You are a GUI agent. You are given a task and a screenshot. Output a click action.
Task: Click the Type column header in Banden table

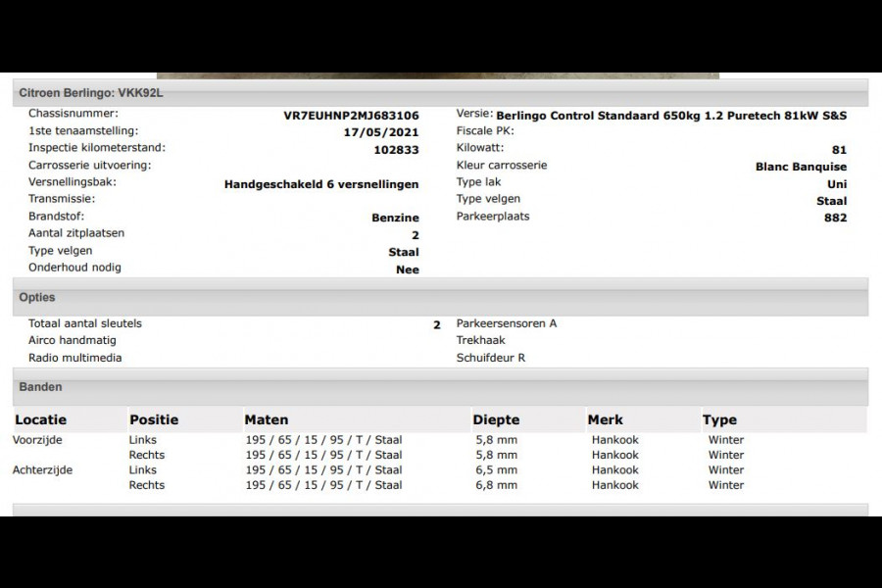pos(719,419)
